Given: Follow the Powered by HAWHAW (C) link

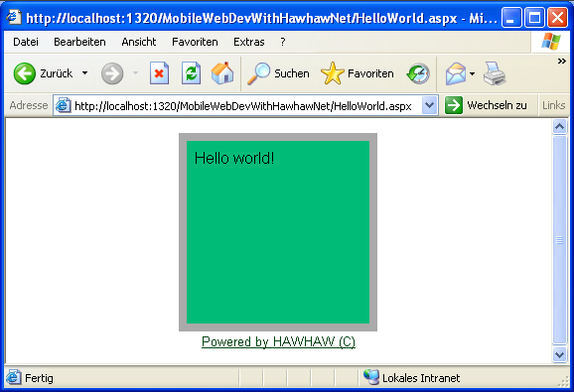Looking at the screenshot, I should tap(278, 342).
